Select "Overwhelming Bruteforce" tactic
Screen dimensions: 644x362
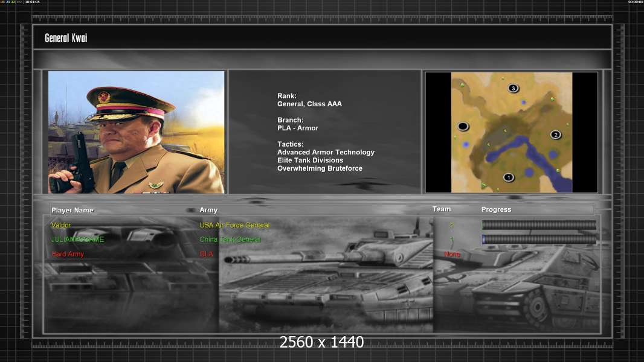[x=320, y=168]
